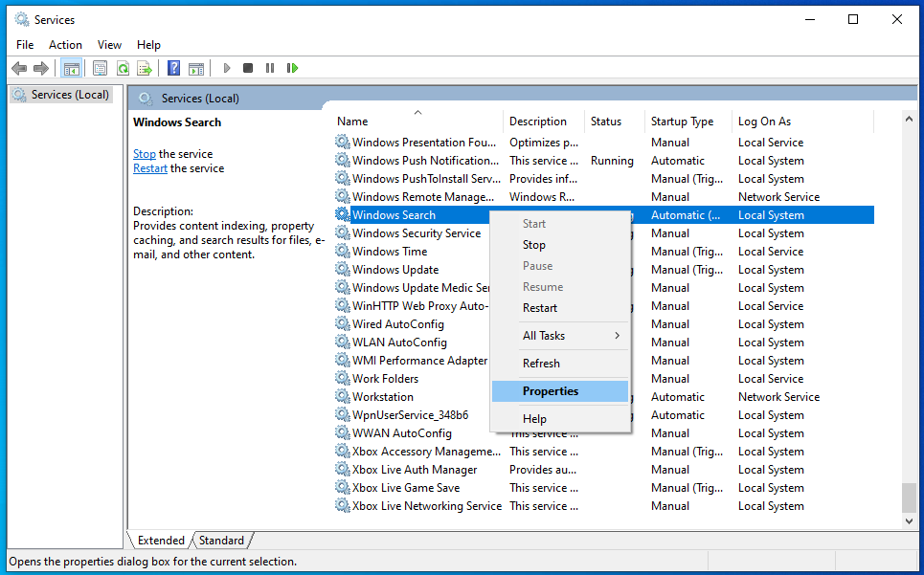Expand the All Tasks submenu
Viewport: 924px width, 575px height.
pos(560,336)
